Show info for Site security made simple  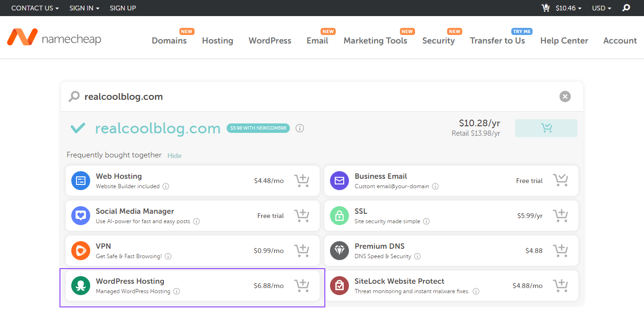(x=426, y=221)
